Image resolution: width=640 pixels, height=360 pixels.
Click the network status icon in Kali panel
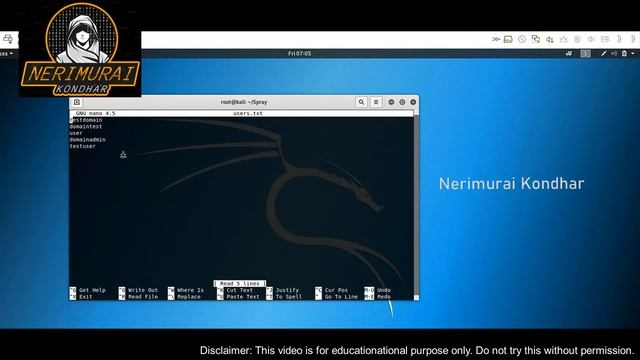(x=569, y=53)
